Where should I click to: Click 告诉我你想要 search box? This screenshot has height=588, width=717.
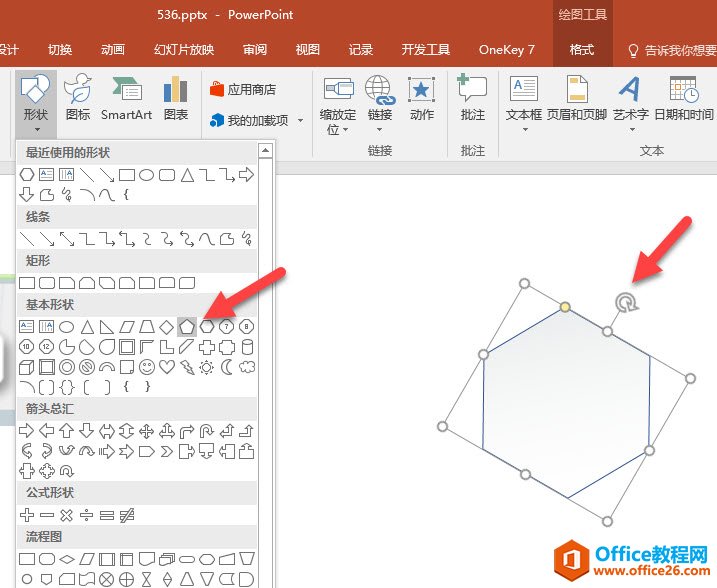672,50
